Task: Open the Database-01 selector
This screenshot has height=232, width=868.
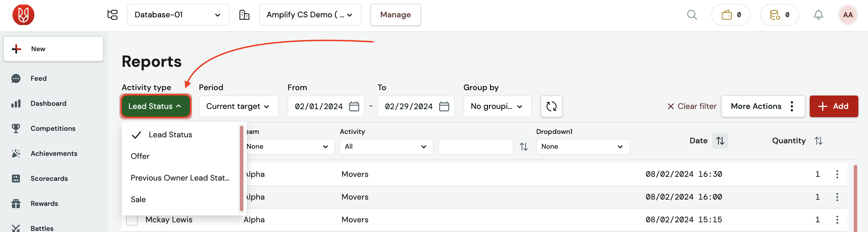Action: [178, 15]
